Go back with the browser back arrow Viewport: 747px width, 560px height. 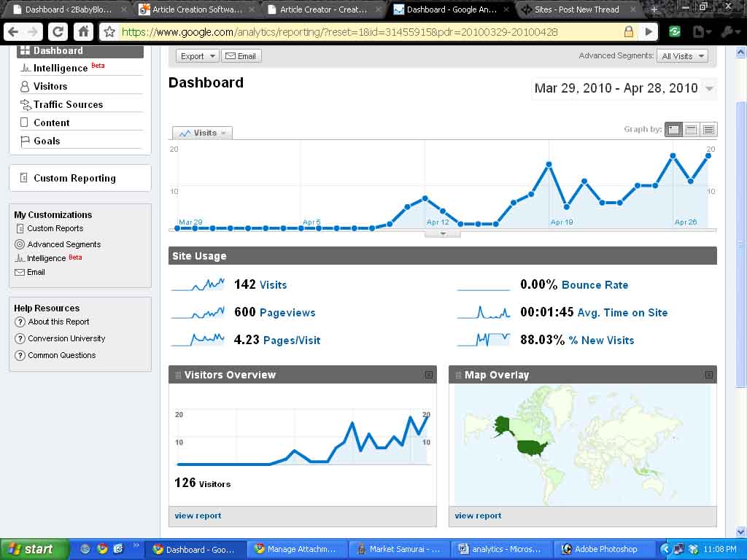pos(13,32)
